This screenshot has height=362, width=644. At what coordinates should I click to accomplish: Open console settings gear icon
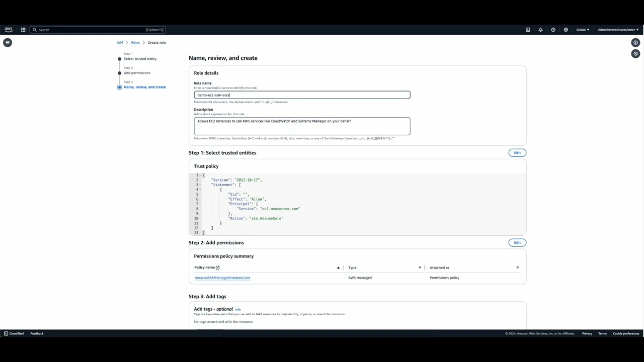coord(566,30)
